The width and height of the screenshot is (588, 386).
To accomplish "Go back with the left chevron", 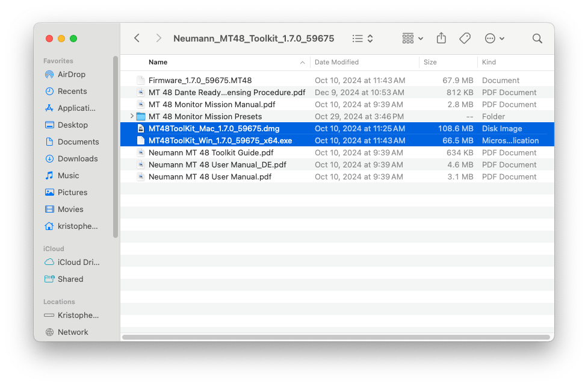I will click(137, 39).
